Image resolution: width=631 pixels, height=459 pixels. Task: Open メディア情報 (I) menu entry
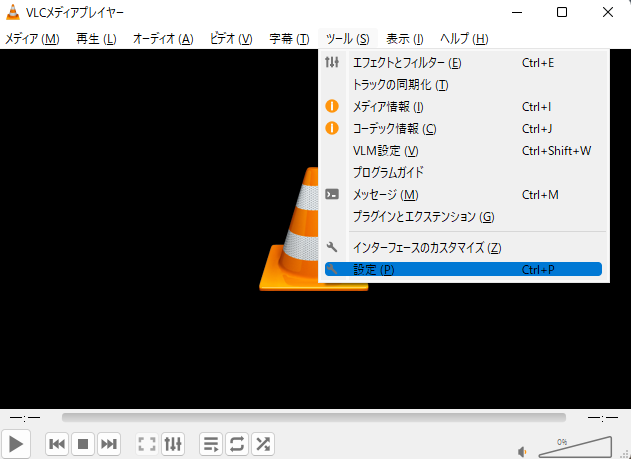click(x=389, y=107)
